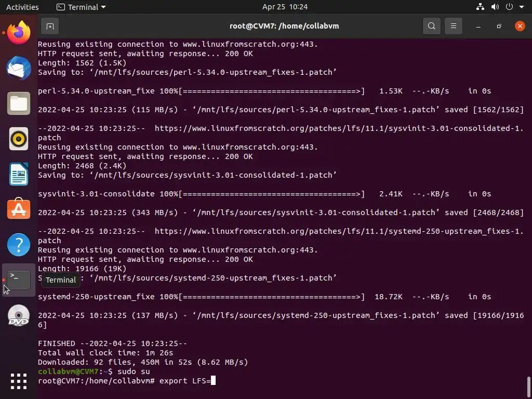Click the systemd-250-upstream_fixes-1 patch URL
The width and height of the screenshot is (532, 399).
[x=281, y=236]
